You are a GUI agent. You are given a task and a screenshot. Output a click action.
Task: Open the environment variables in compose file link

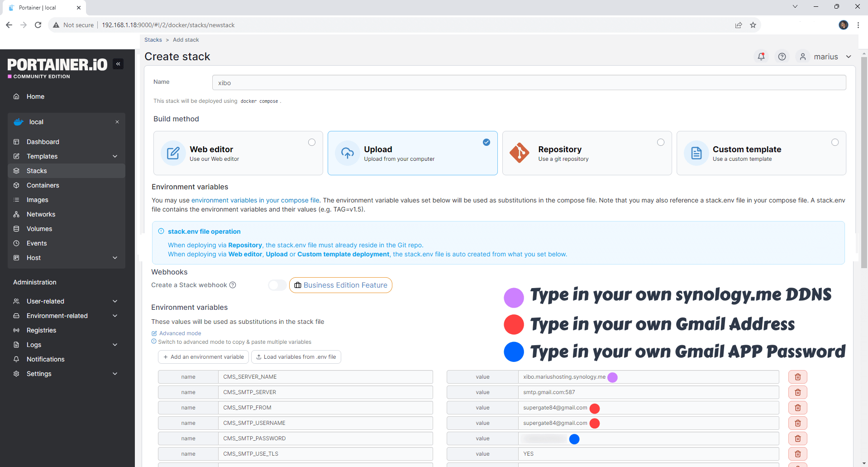[x=255, y=200]
